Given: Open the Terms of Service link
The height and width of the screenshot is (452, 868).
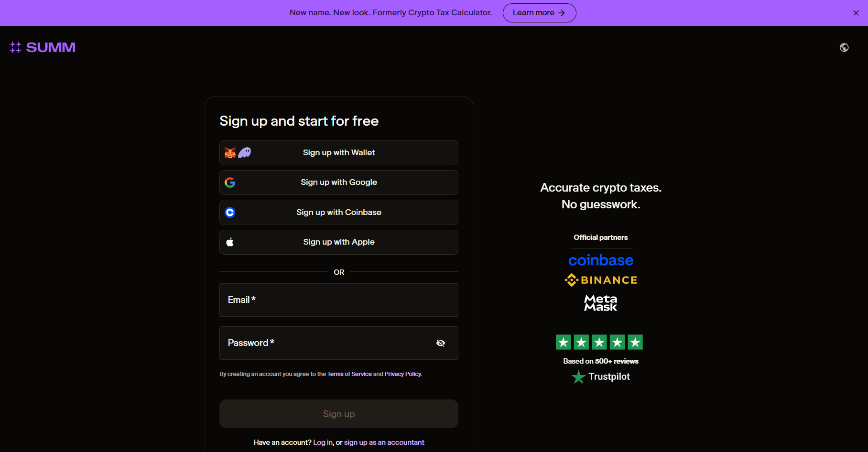Looking at the screenshot, I should tap(349, 374).
